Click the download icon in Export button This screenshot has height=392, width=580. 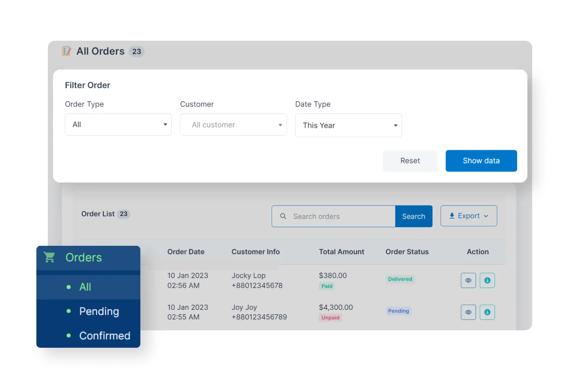click(x=452, y=216)
